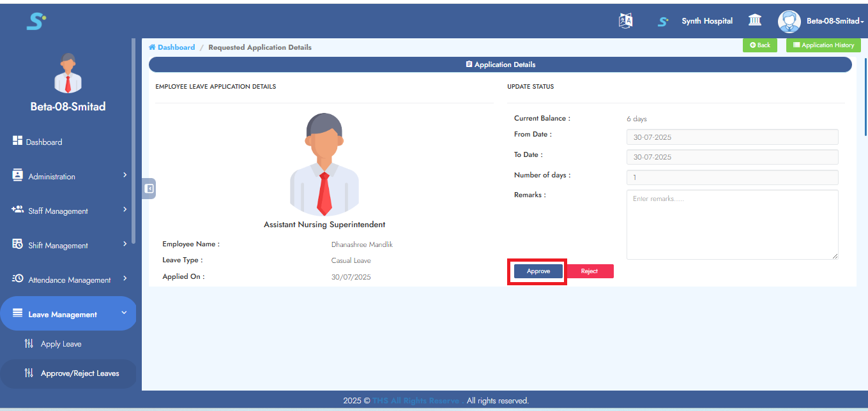
Task: Click the S logo at top left
Action: [x=36, y=21]
